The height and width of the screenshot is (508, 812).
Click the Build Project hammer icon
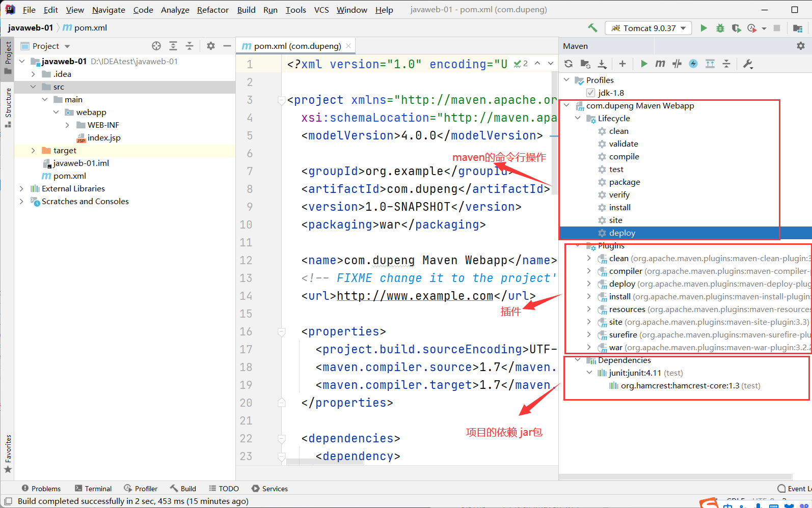(x=592, y=28)
